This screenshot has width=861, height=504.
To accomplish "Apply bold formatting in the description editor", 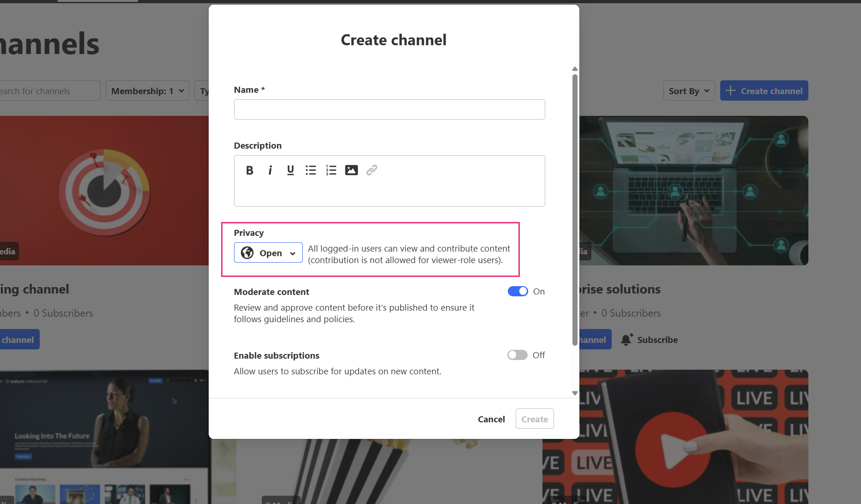I will tap(250, 170).
